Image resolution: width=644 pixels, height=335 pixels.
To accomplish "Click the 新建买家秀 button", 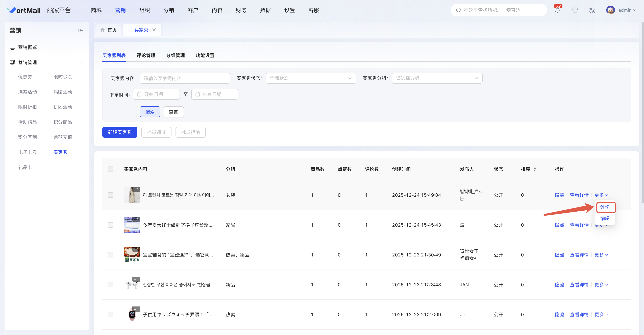I will coord(119,132).
